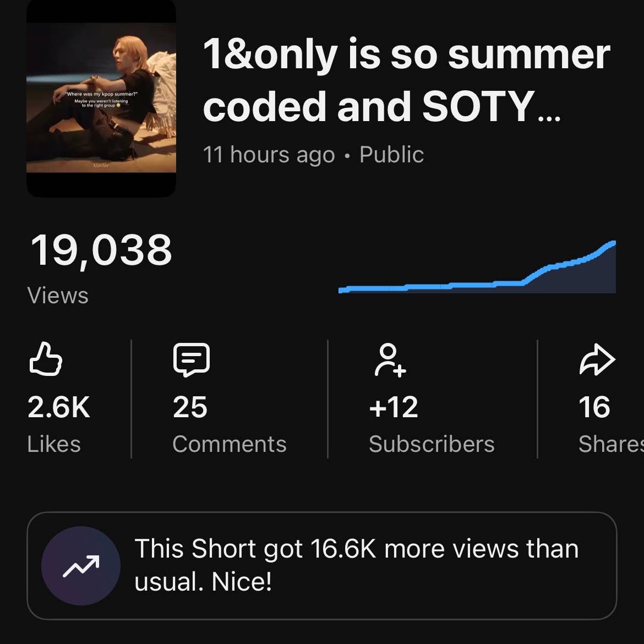Open the blue views growth chart

(477, 267)
